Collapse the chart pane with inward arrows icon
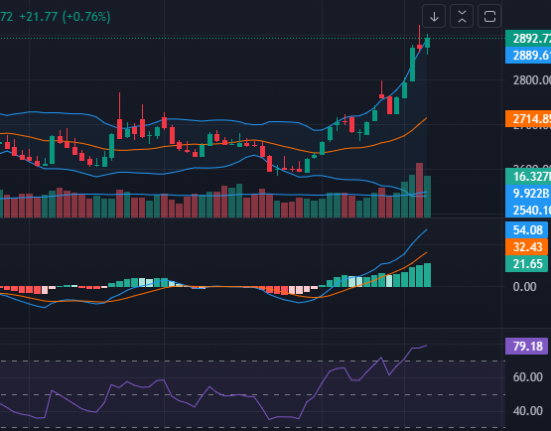The height and width of the screenshot is (431, 551). (462, 16)
